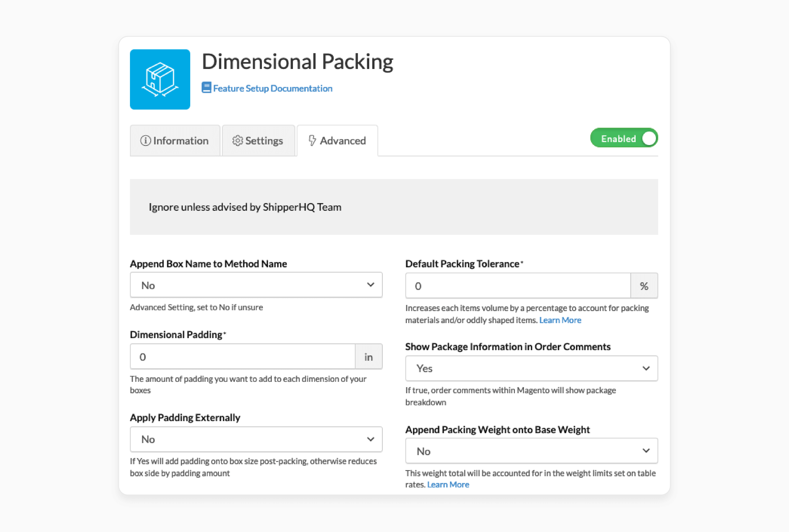Screen dimensions: 789x532
Task: Click the lightning bolt icon on Advanced tab
Action: click(x=312, y=140)
